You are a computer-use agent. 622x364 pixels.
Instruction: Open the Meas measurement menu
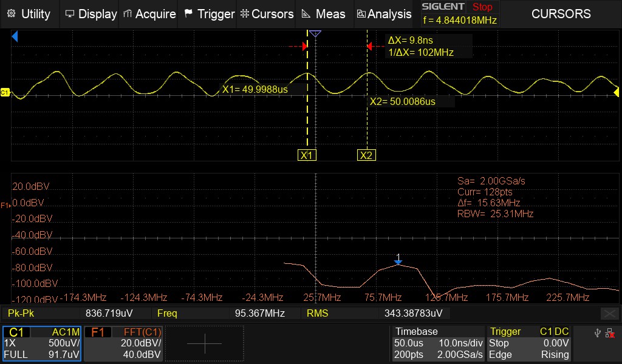[x=323, y=14]
